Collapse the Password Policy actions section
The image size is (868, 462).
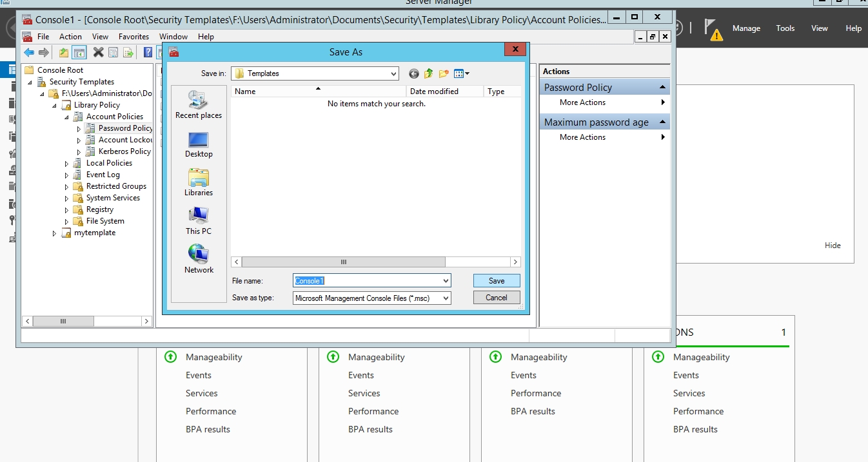coord(662,88)
